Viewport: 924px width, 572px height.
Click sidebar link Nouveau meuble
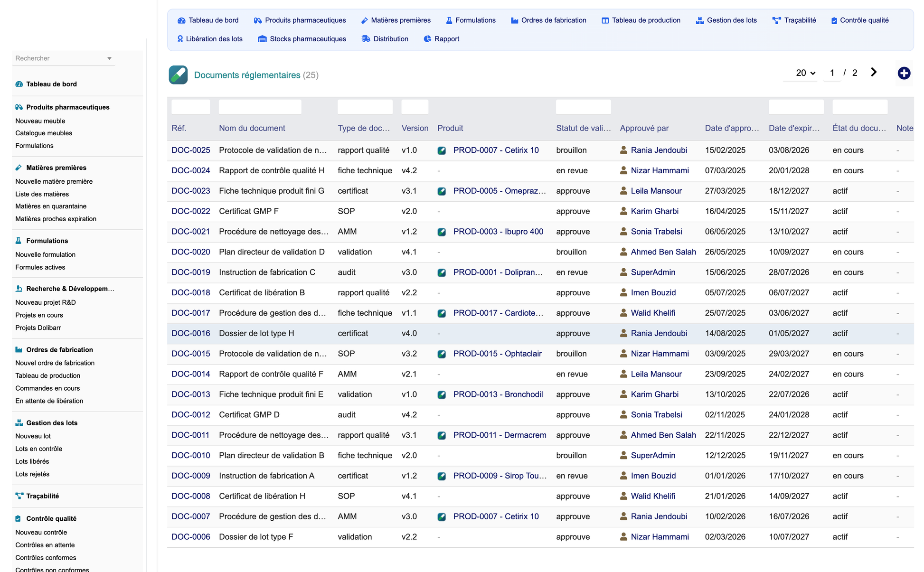point(40,121)
